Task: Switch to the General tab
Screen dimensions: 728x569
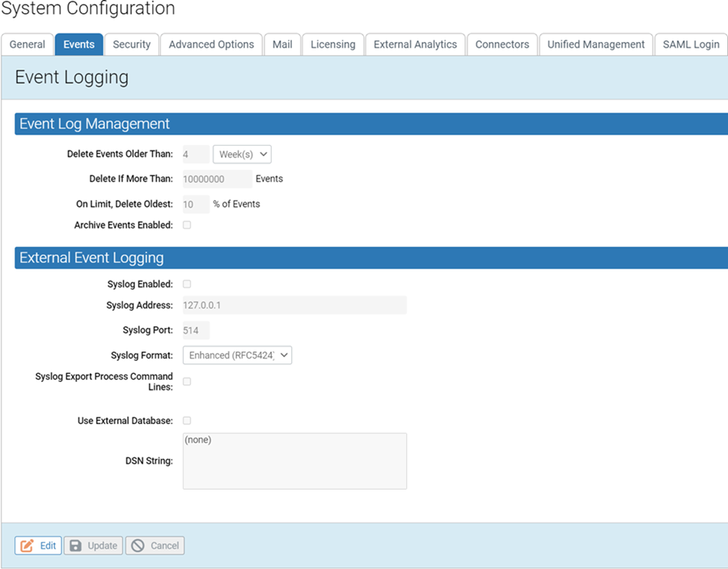Action: (x=27, y=45)
